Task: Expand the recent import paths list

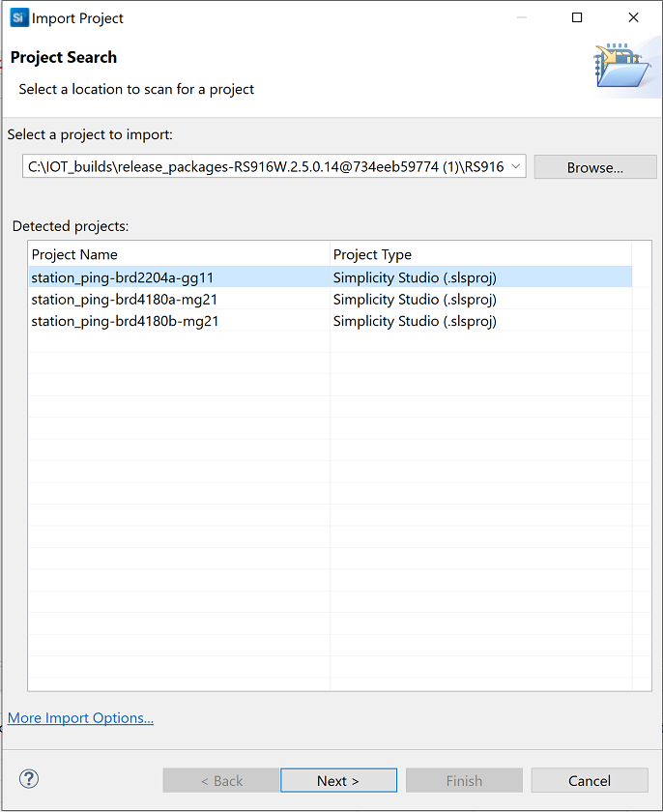Action: (x=517, y=166)
